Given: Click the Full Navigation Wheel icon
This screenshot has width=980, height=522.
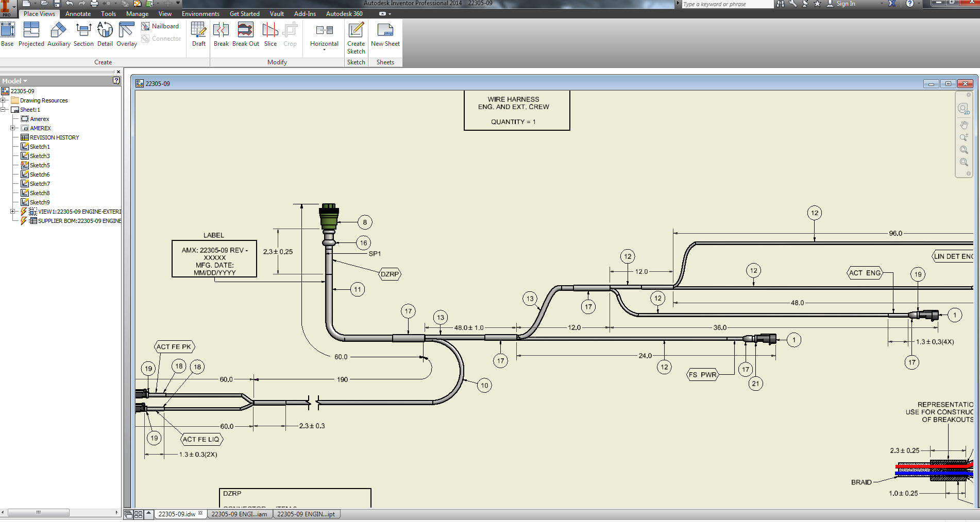Looking at the screenshot, I should point(964,109).
